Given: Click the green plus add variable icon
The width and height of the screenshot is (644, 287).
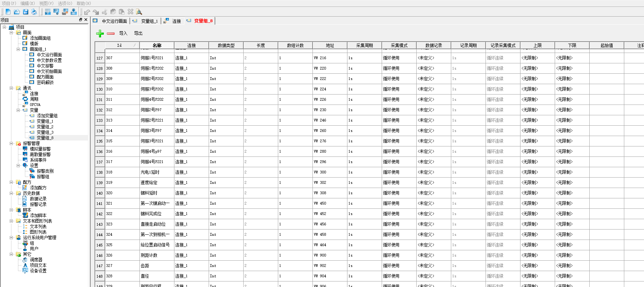Looking at the screenshot, I should coord(100,33).
